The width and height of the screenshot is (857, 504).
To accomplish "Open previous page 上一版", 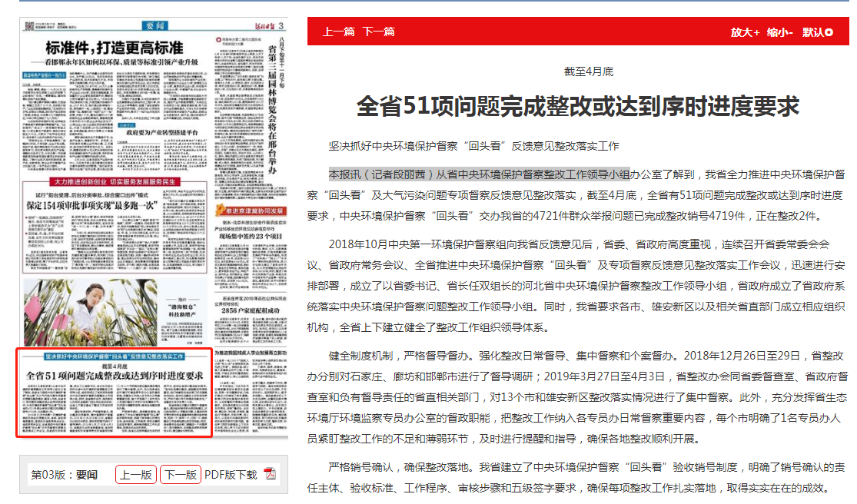I will [136, 475].
